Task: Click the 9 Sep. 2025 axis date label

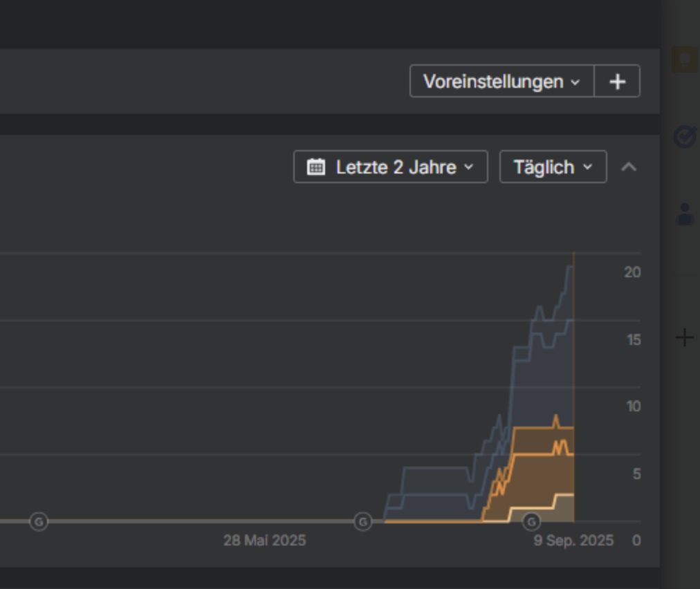Action: point(573,541)
